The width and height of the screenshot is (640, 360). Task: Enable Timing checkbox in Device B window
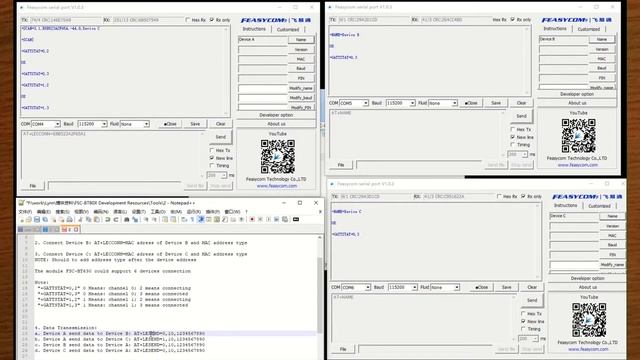[x=513, y=144]
